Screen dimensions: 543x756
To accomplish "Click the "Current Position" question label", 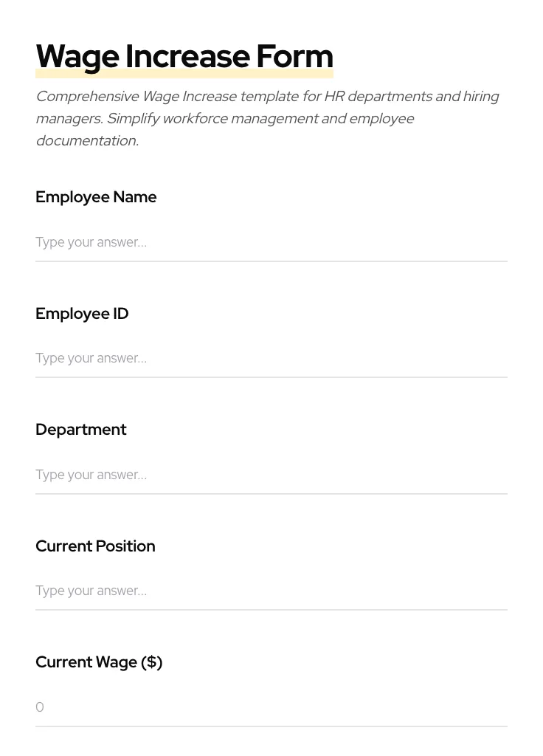I will (95, 546).
